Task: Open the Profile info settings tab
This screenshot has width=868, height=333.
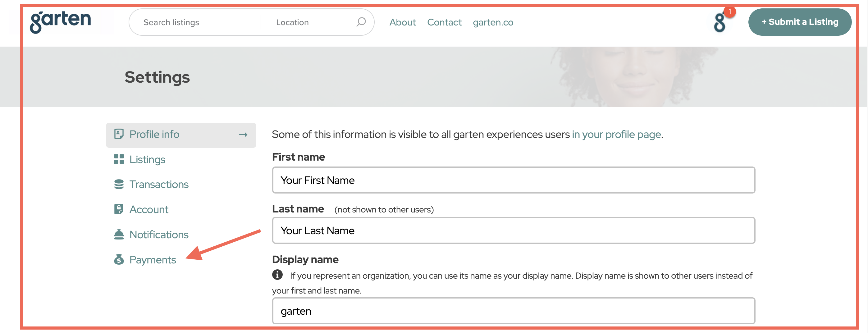Action: coord(181,135)
